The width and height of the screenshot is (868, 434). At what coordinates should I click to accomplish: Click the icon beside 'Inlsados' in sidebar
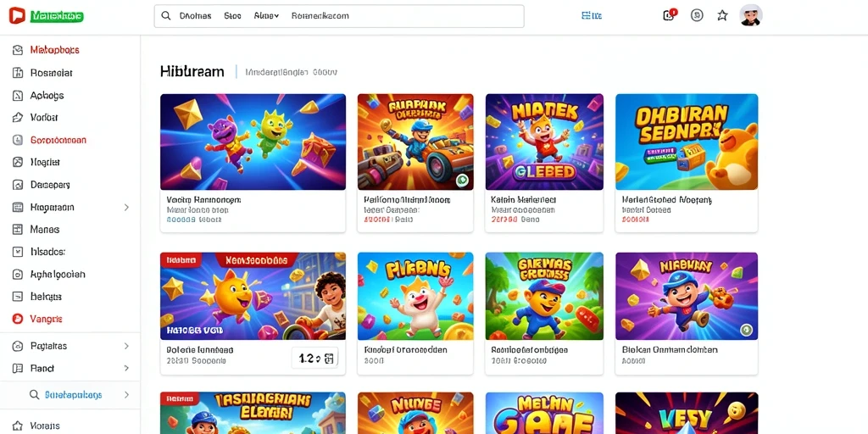coord(18,251)
